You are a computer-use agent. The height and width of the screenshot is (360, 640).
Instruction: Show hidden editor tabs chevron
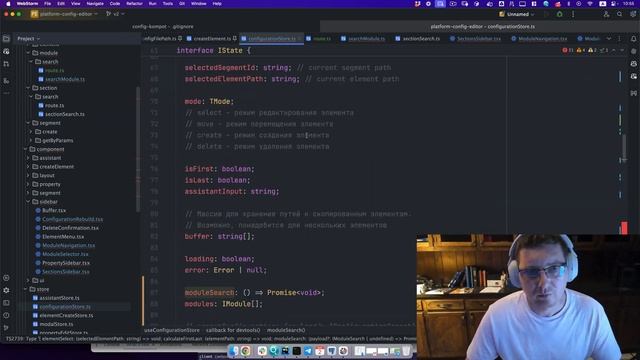pos(609,39)
